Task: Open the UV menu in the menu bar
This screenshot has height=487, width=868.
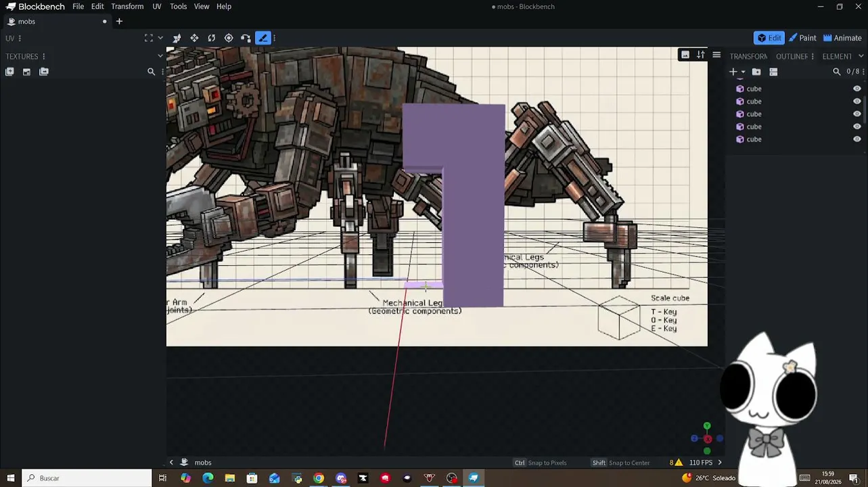Action: (x=156, y=7)
